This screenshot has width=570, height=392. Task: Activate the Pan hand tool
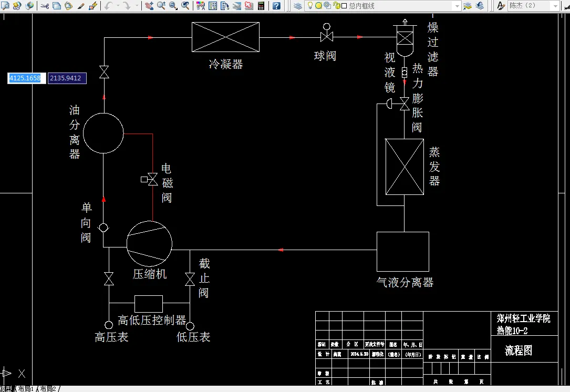(x=149, y=5)
